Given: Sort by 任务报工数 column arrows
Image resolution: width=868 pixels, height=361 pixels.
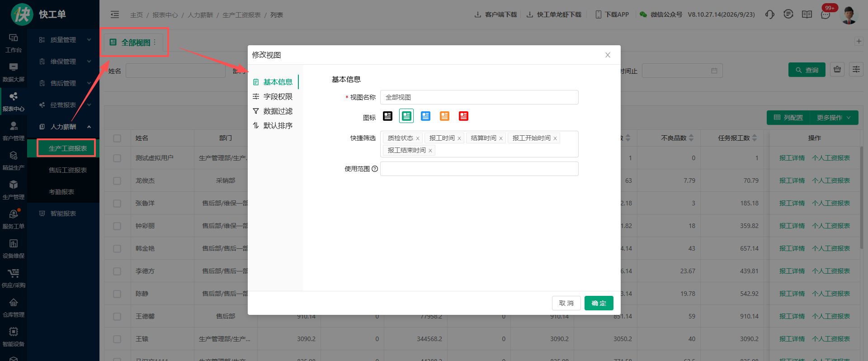Looking at the screenshot, I should coord(755,138).
